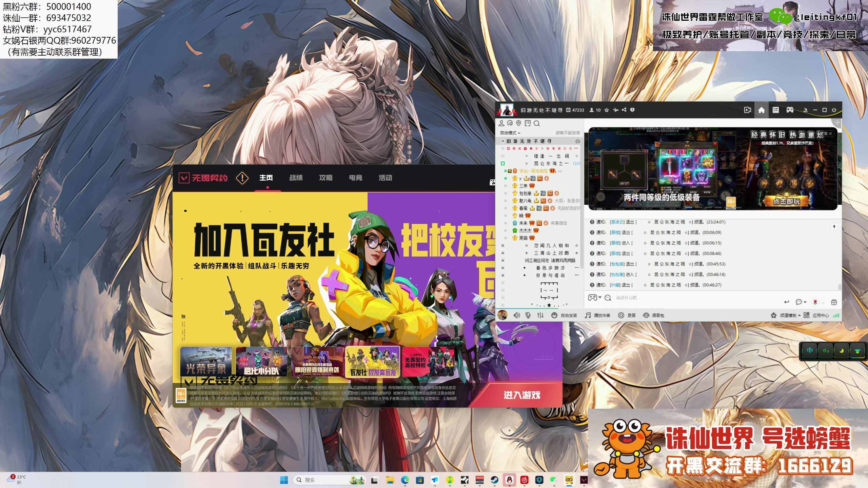Open the gamepad icon in YY title bar
The width and height of the screenshot is (868, 488).
click(x=790, y=110)
